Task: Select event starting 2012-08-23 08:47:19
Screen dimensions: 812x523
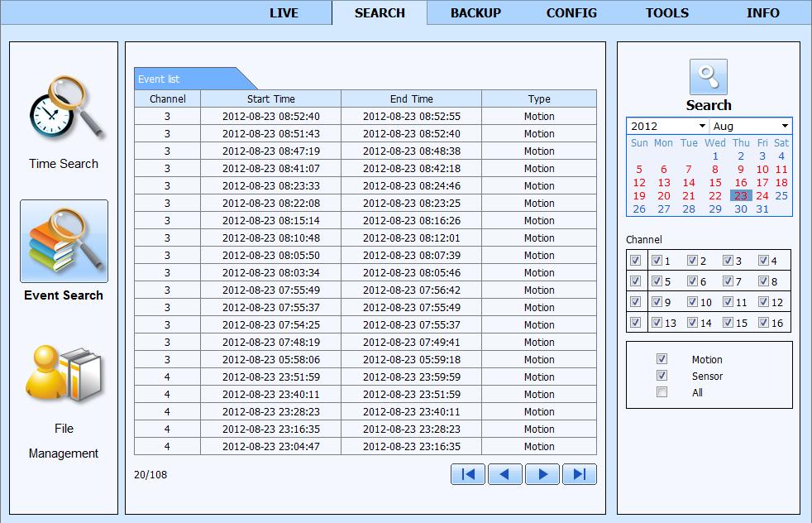Action: tap(365, 151)
